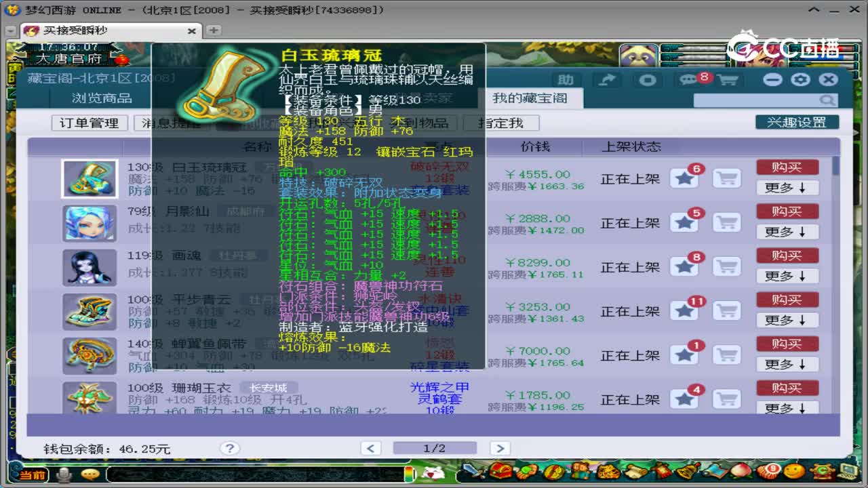Click the 价钱 column header
This screenshot has width=868, height=488.
[x=535, y=146]
